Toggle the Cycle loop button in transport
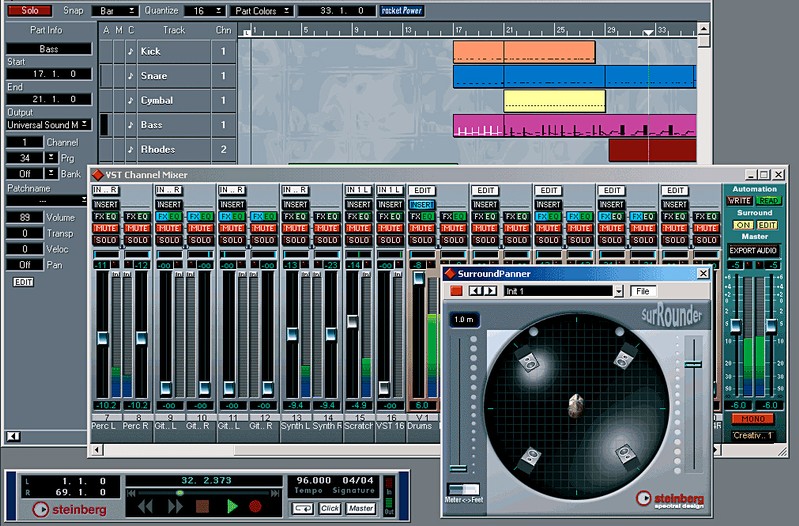Image resolution: width=799 pixels, height=526 pixels. [x=303, y=508]
